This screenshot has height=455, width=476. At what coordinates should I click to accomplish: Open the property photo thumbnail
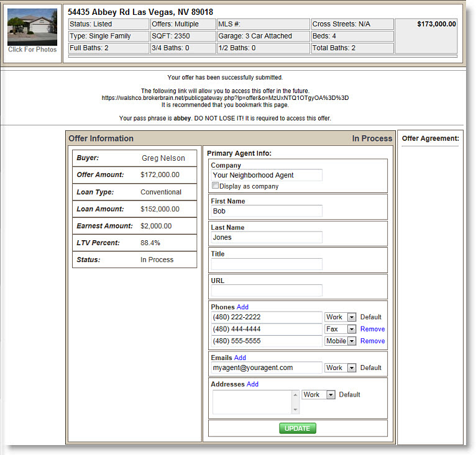point(32,27)
